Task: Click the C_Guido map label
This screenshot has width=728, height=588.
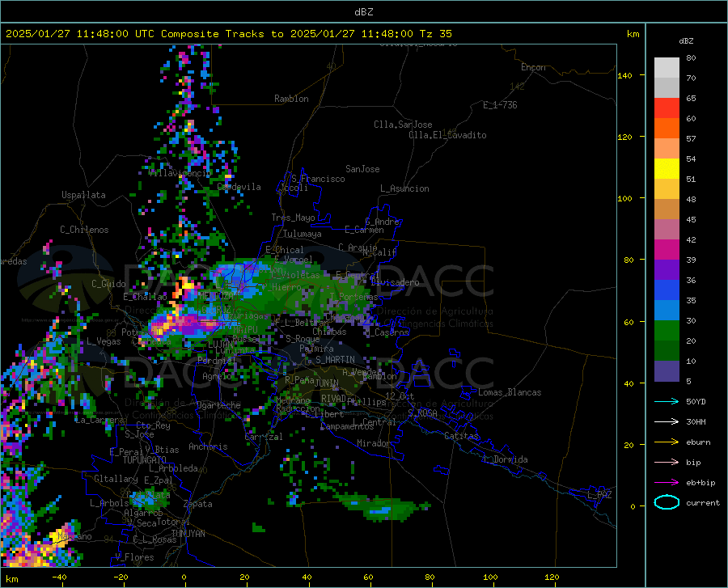Action: click(x=108, y=284)
